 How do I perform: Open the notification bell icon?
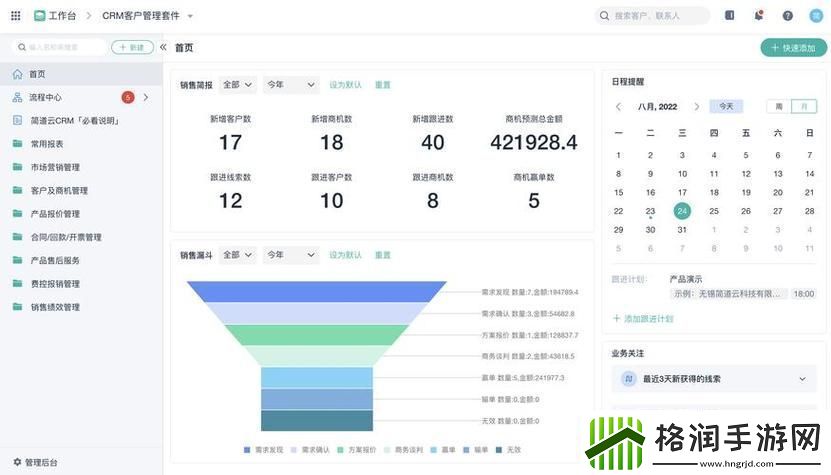(x=759, y=15)
